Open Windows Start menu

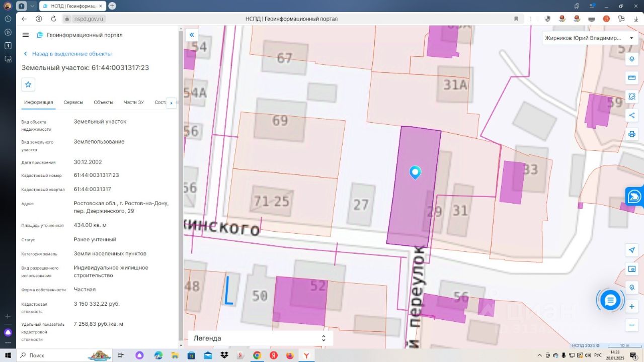pos(8,355)
